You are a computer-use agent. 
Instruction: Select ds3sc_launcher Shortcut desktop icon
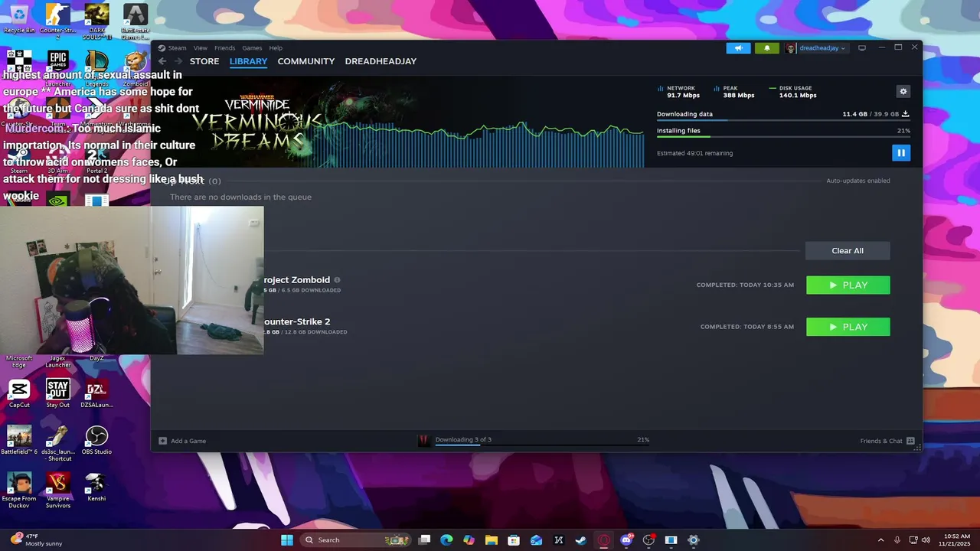pos(57,444)
